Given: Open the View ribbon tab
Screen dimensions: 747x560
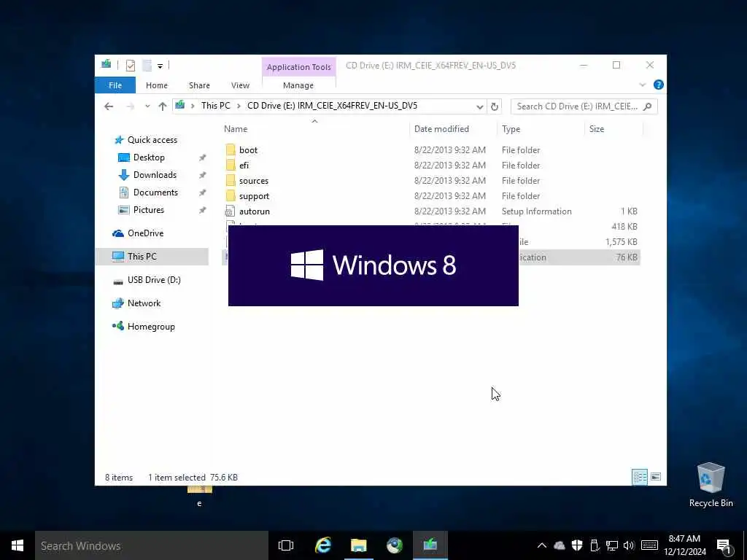Looking at the screenshot, I should coord(240,85).
